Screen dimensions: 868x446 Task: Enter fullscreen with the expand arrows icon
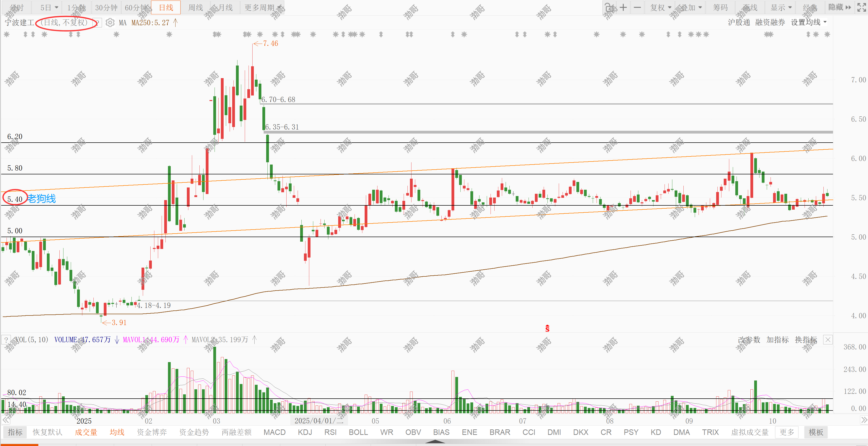862,7
